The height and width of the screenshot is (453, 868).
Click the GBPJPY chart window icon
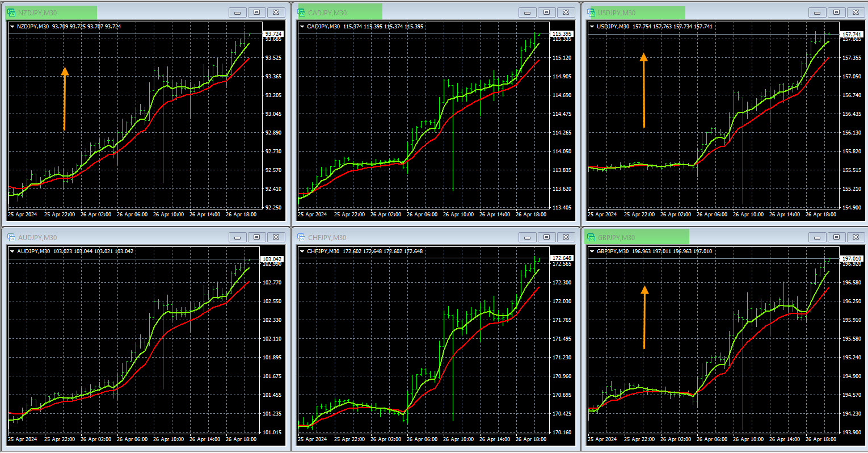tap(591, 237)
